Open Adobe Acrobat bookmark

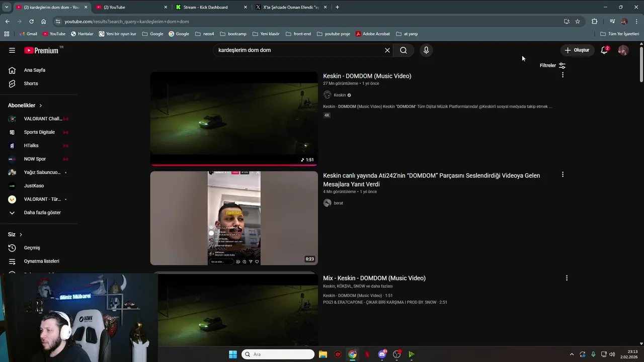pyautogui.click(x=373, y=34)
